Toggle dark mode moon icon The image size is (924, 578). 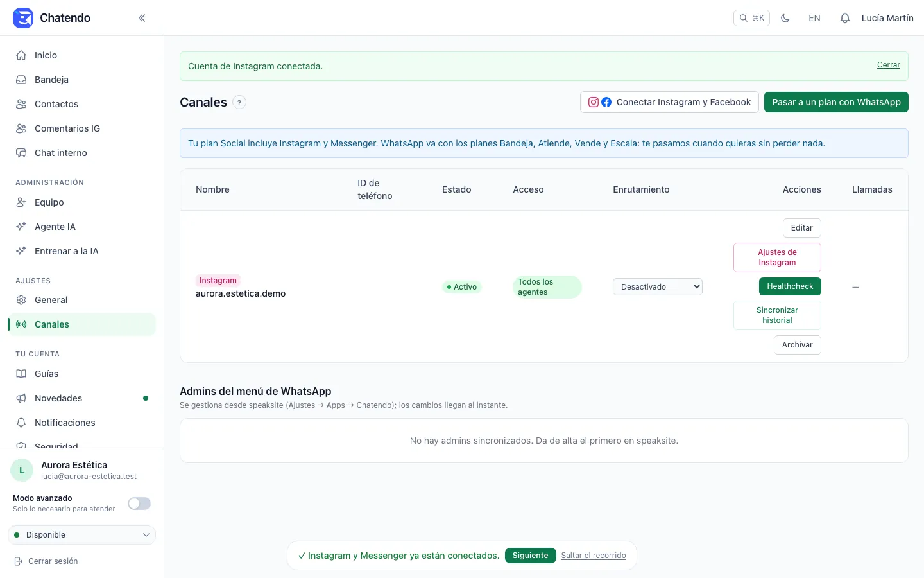(x=785, y=18)
